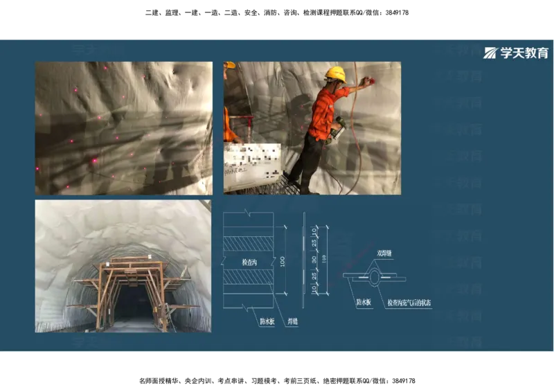Select the 防水板 label under the left diagram
The width and height of the screenshot is (554, 392).
tap(267, 322)
